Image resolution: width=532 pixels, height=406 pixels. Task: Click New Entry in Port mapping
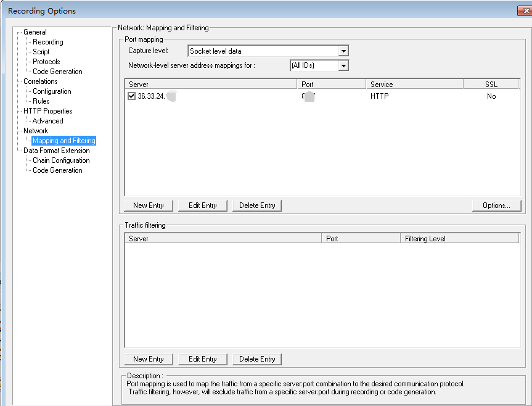tap(149, 205)
